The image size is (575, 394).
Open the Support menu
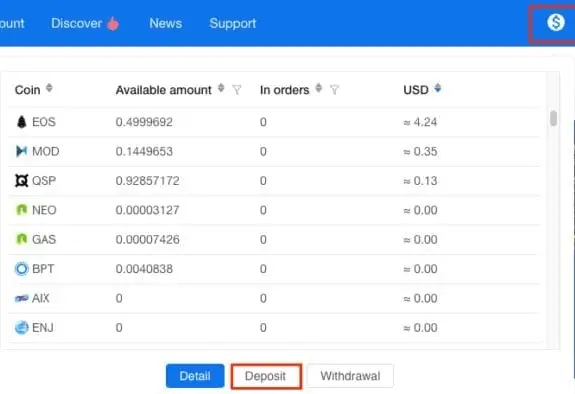233,24
